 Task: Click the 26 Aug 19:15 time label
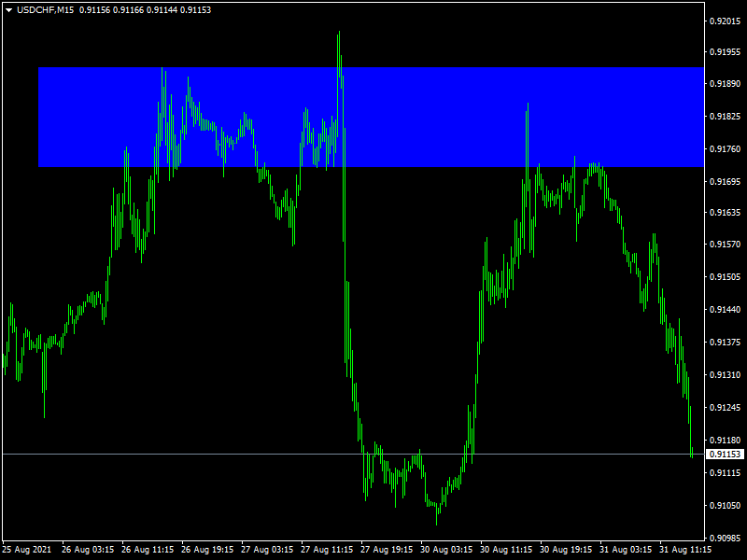tap(207, 550)
